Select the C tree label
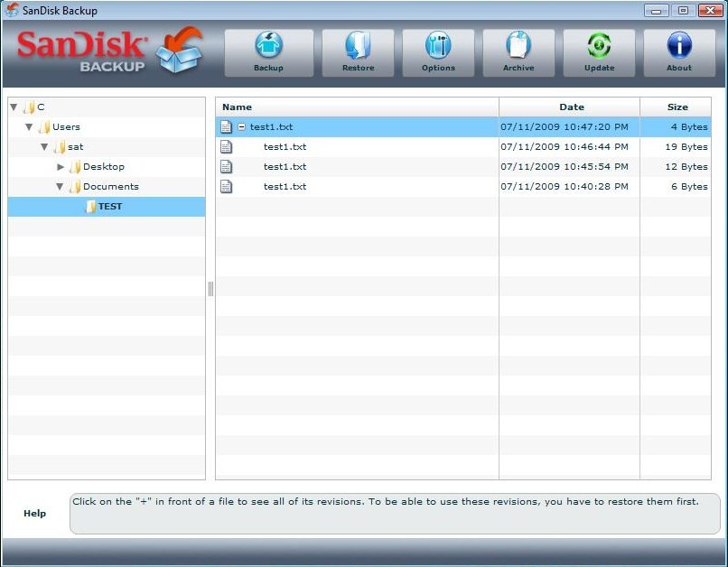Viewport: 728px width, 567px height. click(x=41, y=107)
